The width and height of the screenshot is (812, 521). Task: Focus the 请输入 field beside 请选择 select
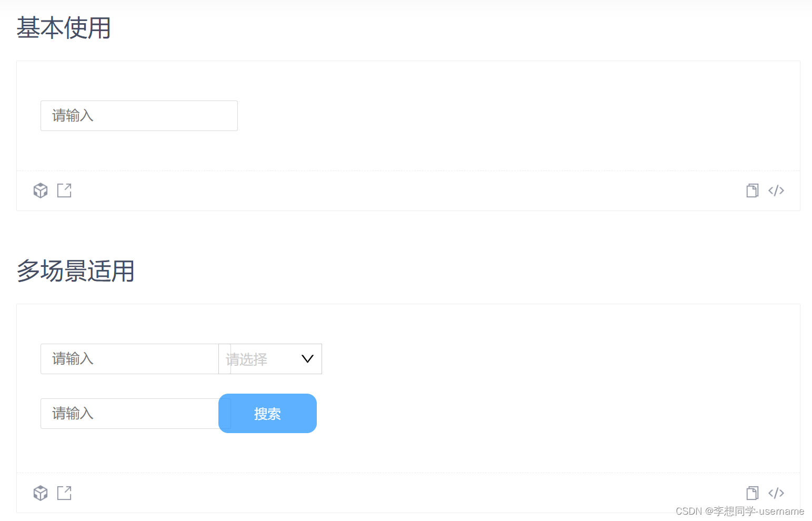click(129, 359)
